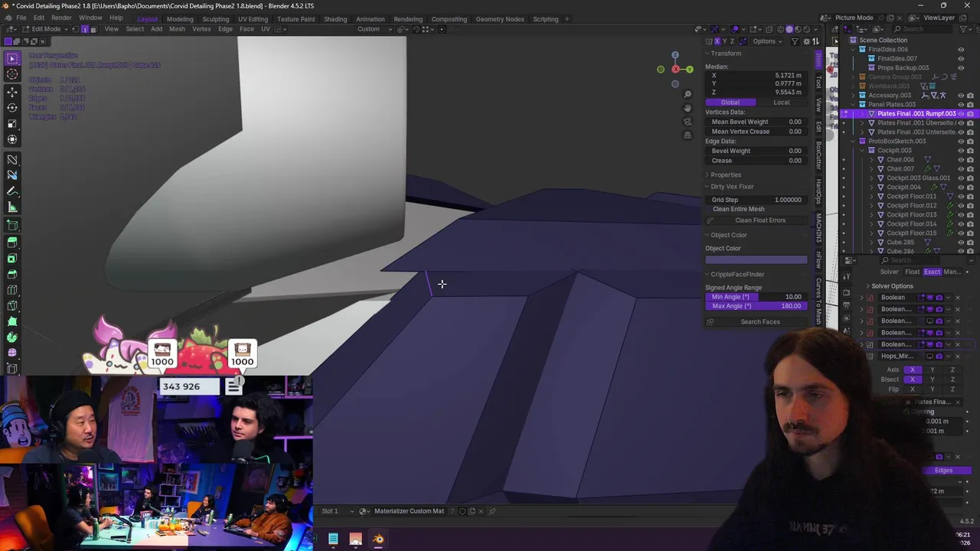Hide Props Backup.003 in viewport

tap(961, 67)
